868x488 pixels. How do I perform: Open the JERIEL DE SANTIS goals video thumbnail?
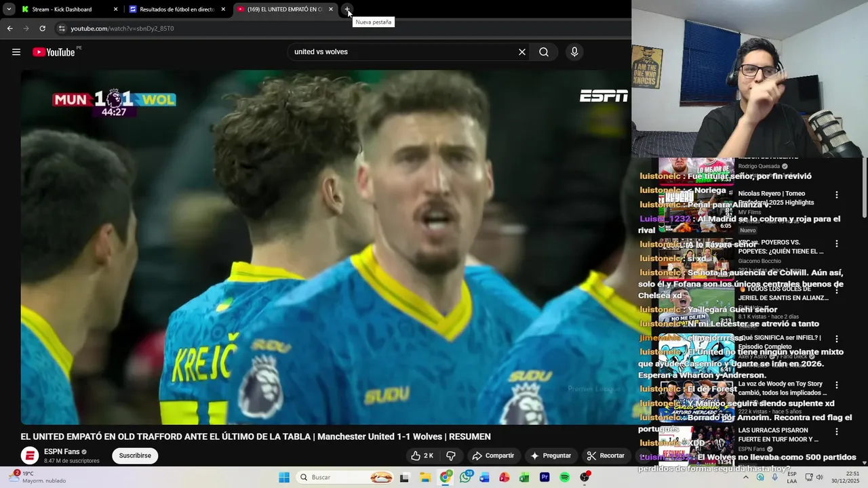point(696,305)
